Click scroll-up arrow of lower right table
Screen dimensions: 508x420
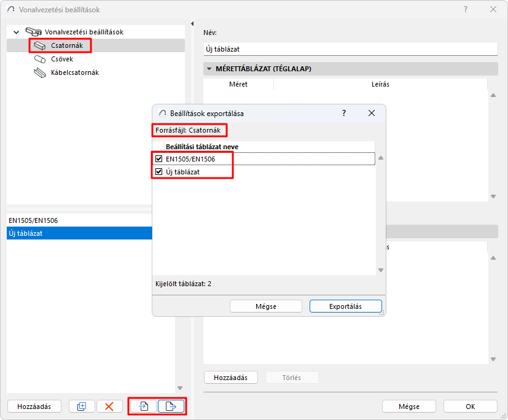(493, 258)
